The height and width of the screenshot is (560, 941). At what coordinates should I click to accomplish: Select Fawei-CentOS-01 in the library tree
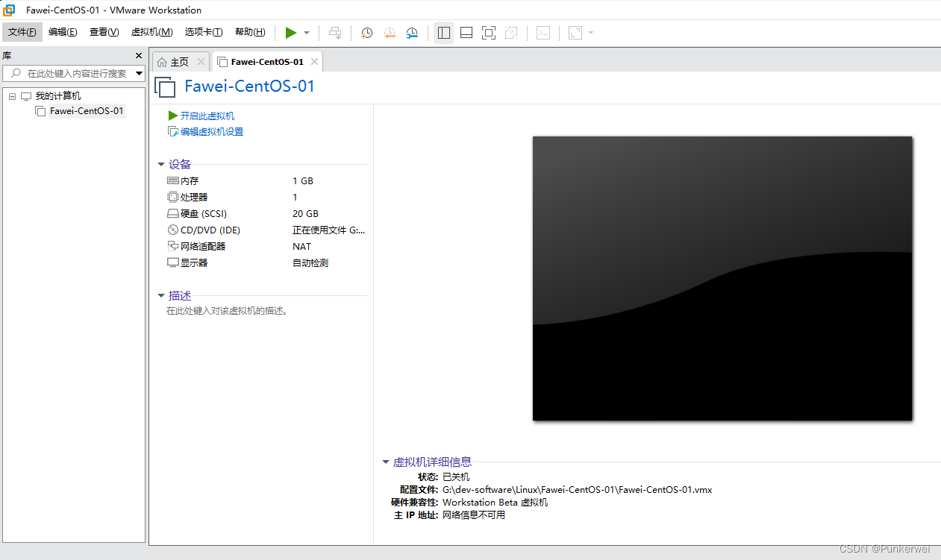87,111
